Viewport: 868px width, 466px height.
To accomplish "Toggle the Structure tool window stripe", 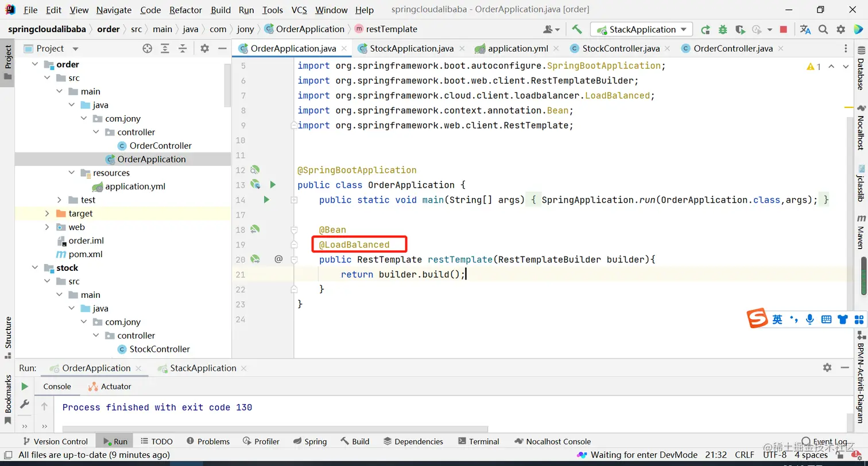I will click(8, 337).
